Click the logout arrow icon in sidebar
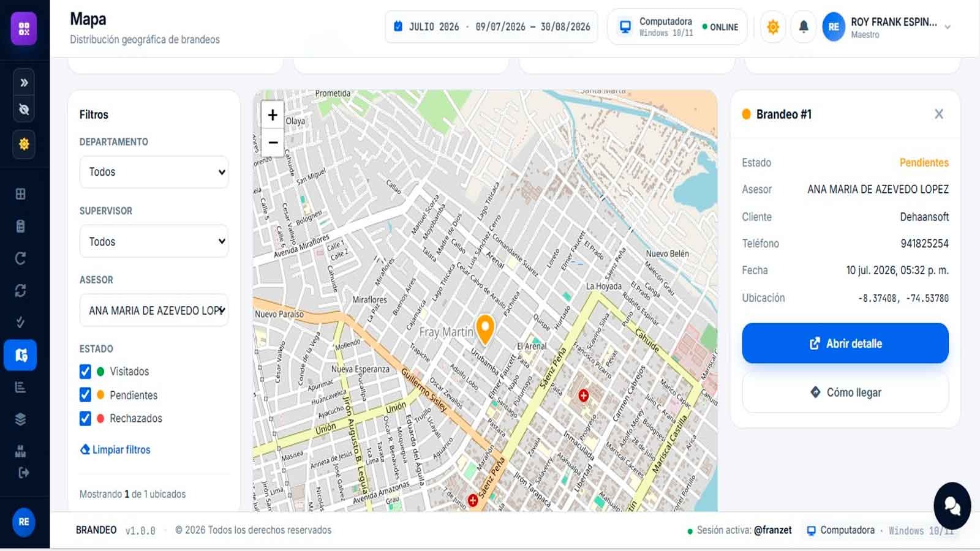Image resolution: width=980 pixels, height=551 pixels. 23,473
